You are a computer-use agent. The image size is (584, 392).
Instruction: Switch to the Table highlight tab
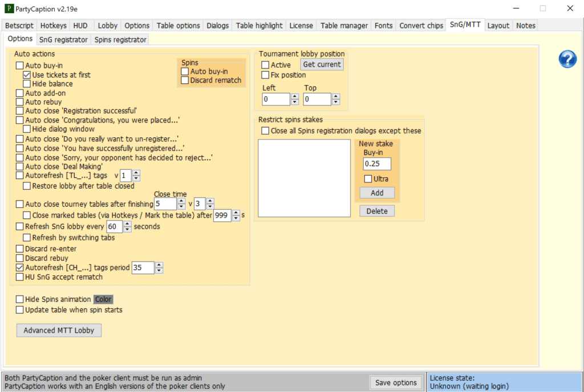click(x=259, y=26)
